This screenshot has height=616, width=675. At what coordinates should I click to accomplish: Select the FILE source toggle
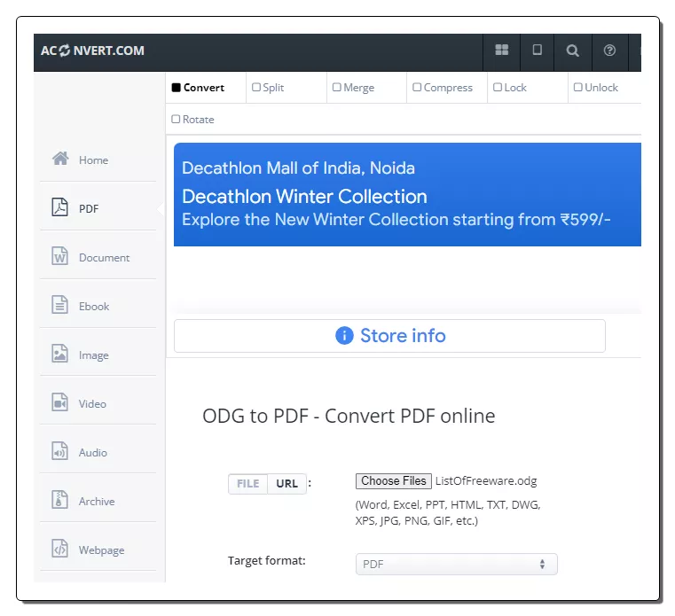(248, 484)
